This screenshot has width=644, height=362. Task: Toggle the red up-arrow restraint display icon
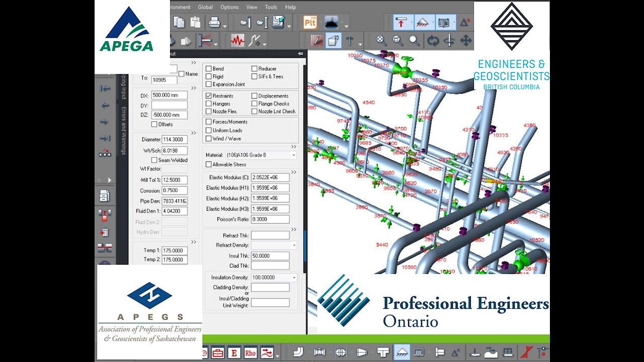(401, 22)
